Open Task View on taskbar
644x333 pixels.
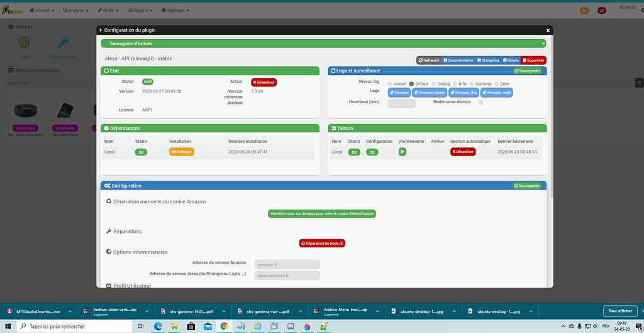coord(141,326)
